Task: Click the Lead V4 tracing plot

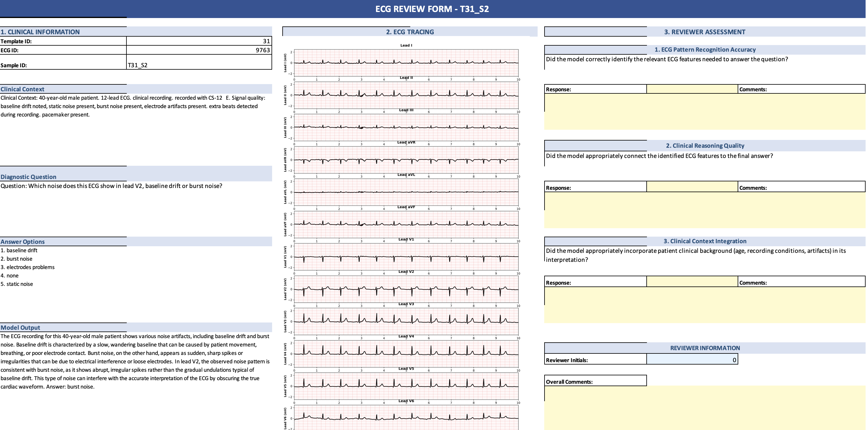Action: coord(406,354)
